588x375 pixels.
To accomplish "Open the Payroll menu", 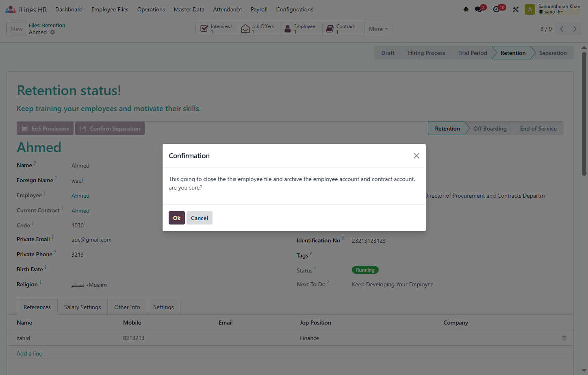I will (x=259, y=9).
